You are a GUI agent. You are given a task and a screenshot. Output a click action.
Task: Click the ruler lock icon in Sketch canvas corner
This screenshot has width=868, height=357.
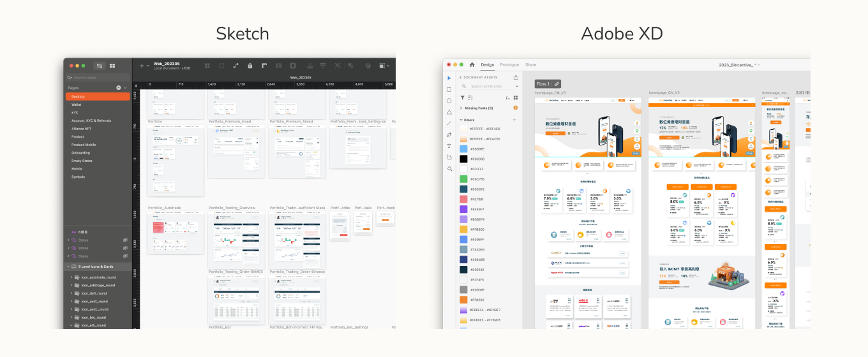tap(136, 84)
